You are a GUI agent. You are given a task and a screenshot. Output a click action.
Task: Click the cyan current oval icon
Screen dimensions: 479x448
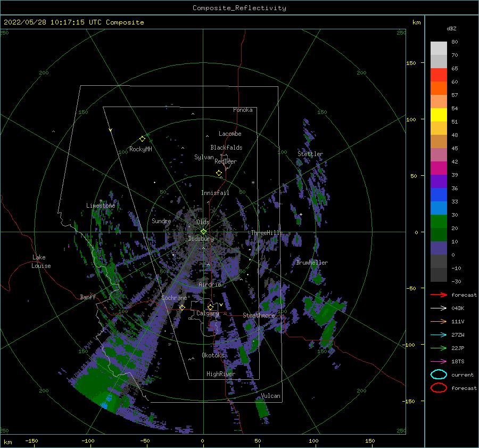point(439,374)
